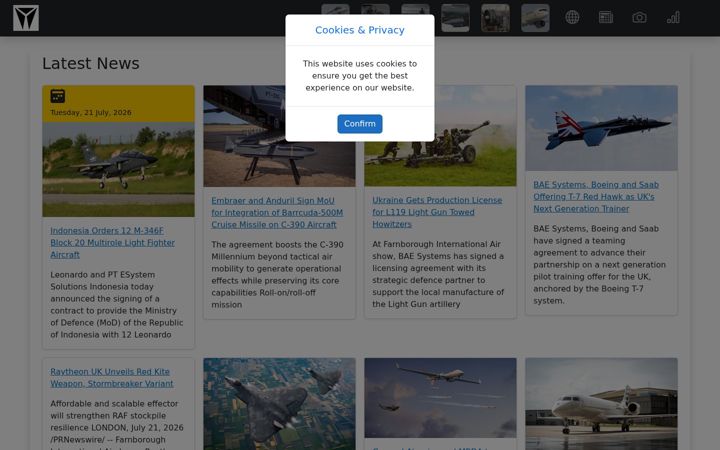Click the Barracuda missile under aircraft photo
This screenshot has height=450, width=720.
pos(279,161)
